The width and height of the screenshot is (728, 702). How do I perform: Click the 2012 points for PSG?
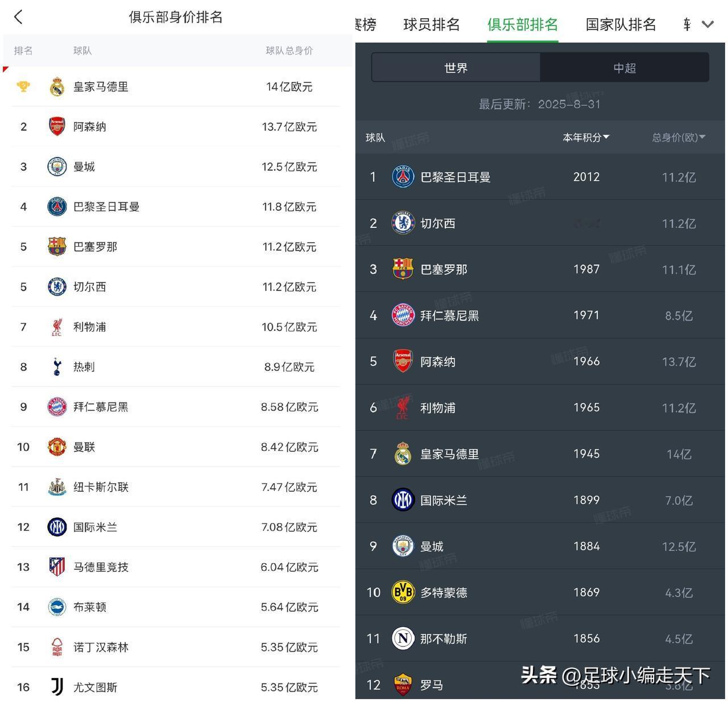click(x=586, y=177)
